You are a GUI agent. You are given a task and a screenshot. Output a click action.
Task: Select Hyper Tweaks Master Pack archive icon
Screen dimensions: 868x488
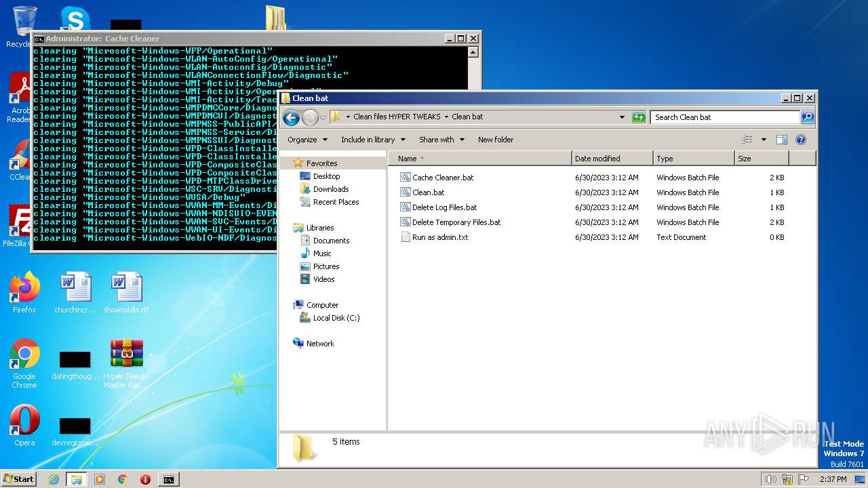(126, 364)
